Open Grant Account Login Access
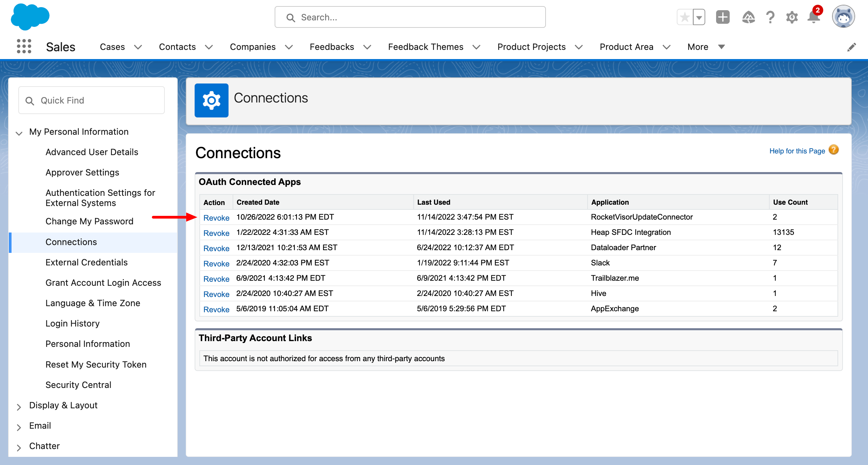Image resolution: width=868 pixels, height=465 pixels. click(103, 283)
